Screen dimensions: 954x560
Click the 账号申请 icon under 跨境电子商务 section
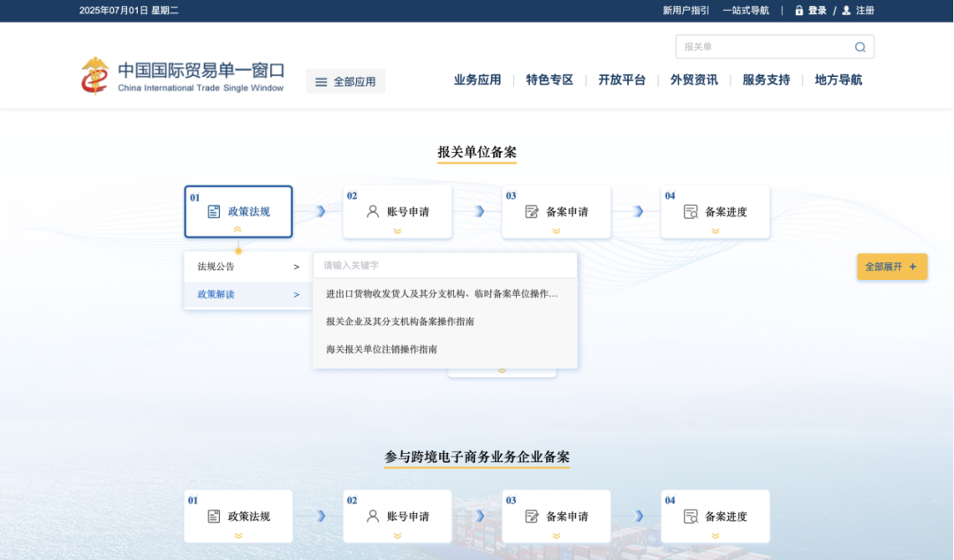point(372,516)
